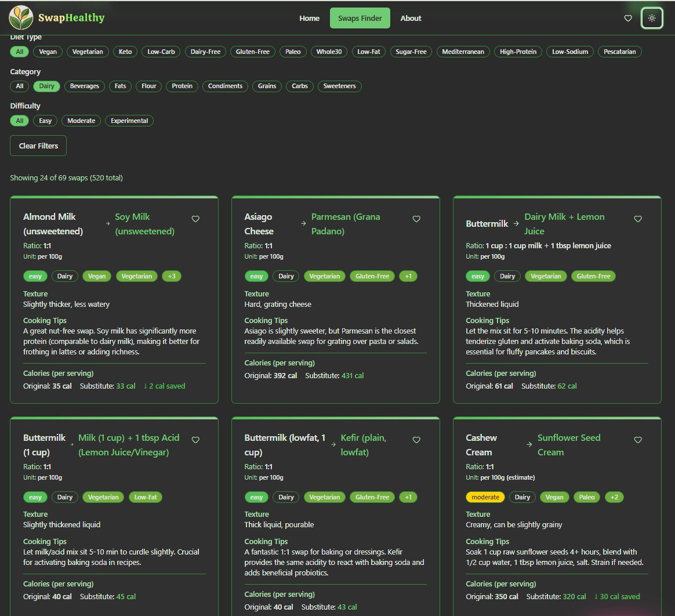Toggle the Pescatarian diet filter
Screen dimensions: 675x616
619,52
